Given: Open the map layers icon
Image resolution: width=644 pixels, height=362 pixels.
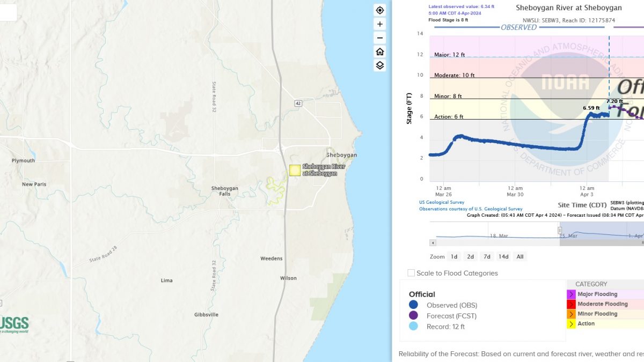Looking at the screenshot, I should tap(380, 65).
